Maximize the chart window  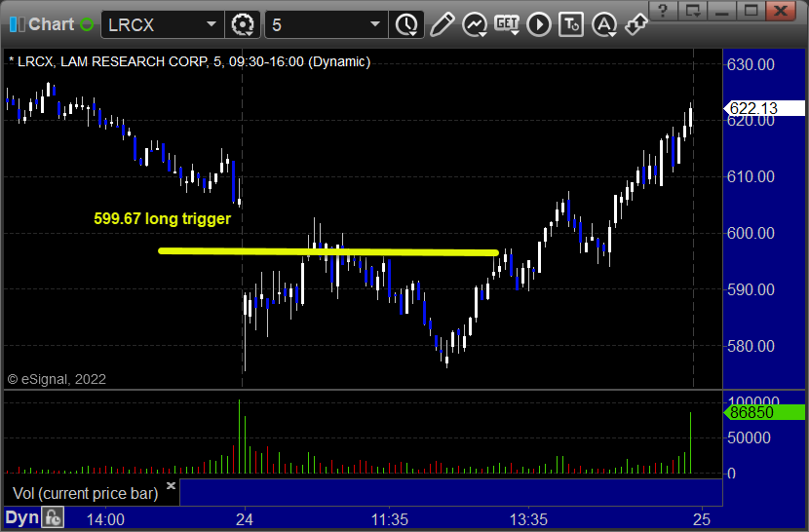pyautogui.click(x=751, y=11)
